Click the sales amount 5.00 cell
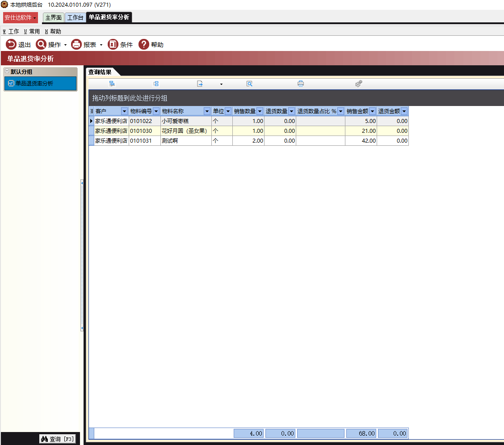The image size is (504, 445). (x=361, y=121)
